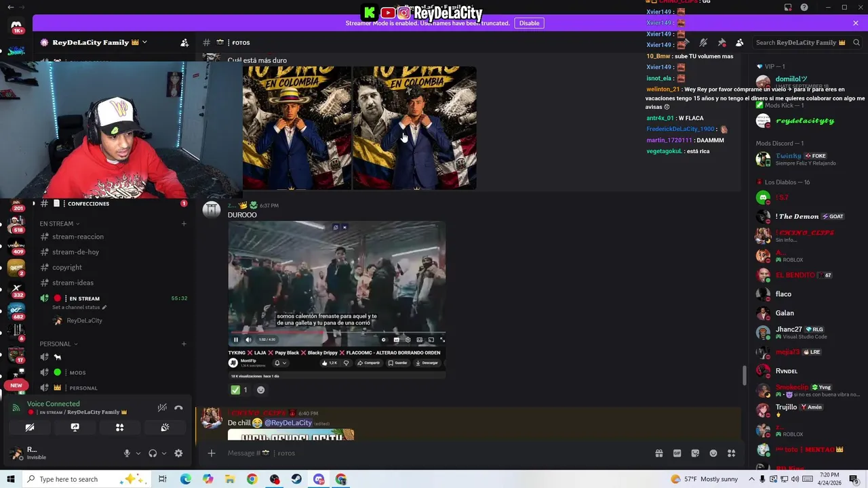The image size is (868, 488).
Task: Click the user avatar showing Invisible status
Action: click(16, 453)
